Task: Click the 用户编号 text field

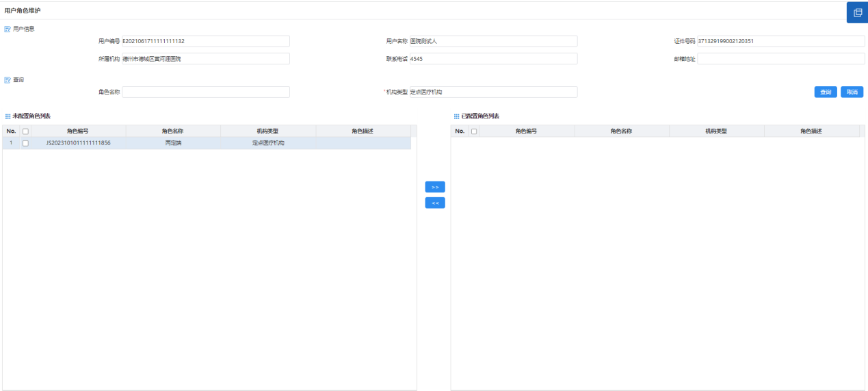Action: tap(205, 41)
